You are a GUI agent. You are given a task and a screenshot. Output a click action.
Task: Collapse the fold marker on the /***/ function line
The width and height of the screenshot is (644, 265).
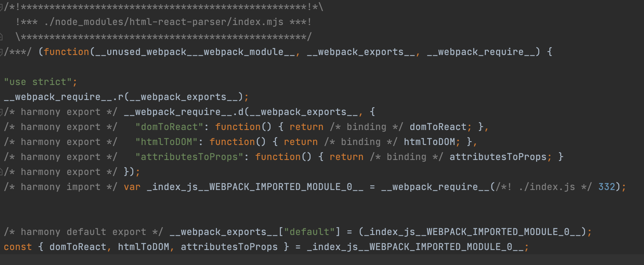(1, 52)
